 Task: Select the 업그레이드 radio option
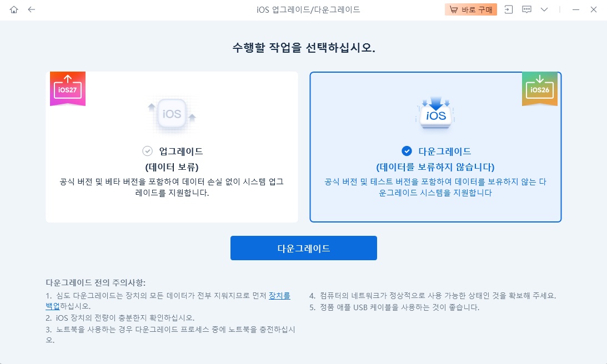click(x=148, y=151)
